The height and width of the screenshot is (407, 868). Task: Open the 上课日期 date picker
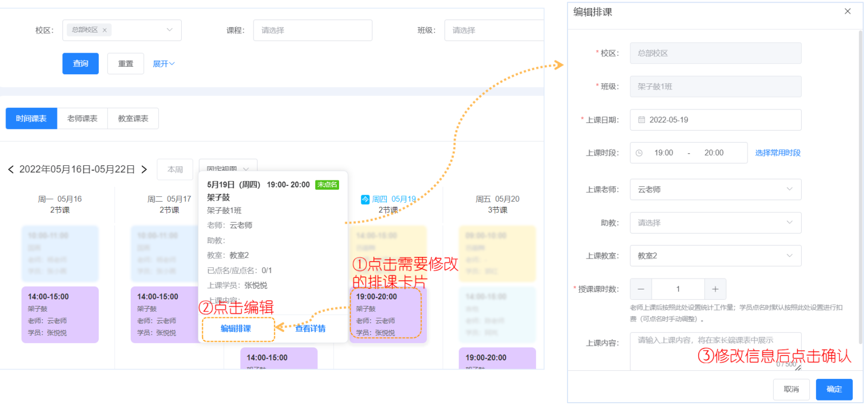tap(715, 120)
